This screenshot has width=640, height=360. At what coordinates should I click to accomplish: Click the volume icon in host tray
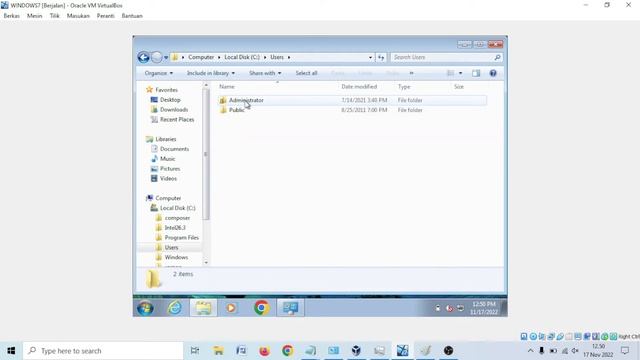coord(575,351)
